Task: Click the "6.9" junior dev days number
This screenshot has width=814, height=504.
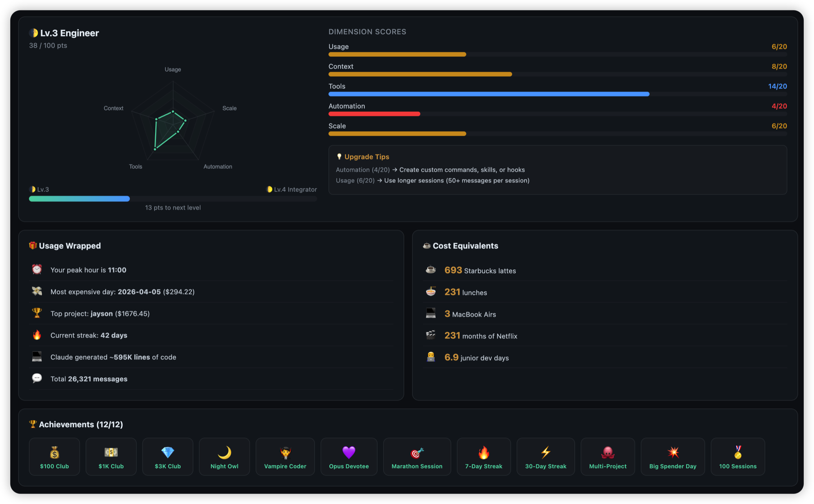Action: coord(451,357)
